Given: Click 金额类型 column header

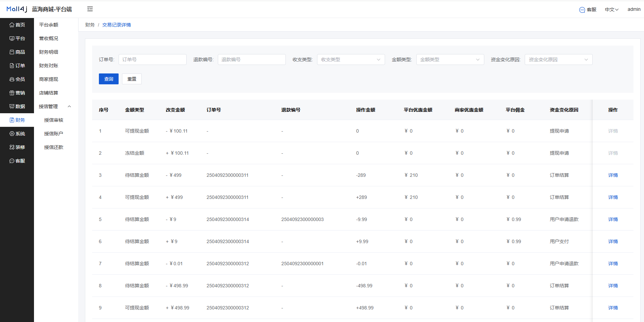Looking at the screenshot, I should pos(135,110).
